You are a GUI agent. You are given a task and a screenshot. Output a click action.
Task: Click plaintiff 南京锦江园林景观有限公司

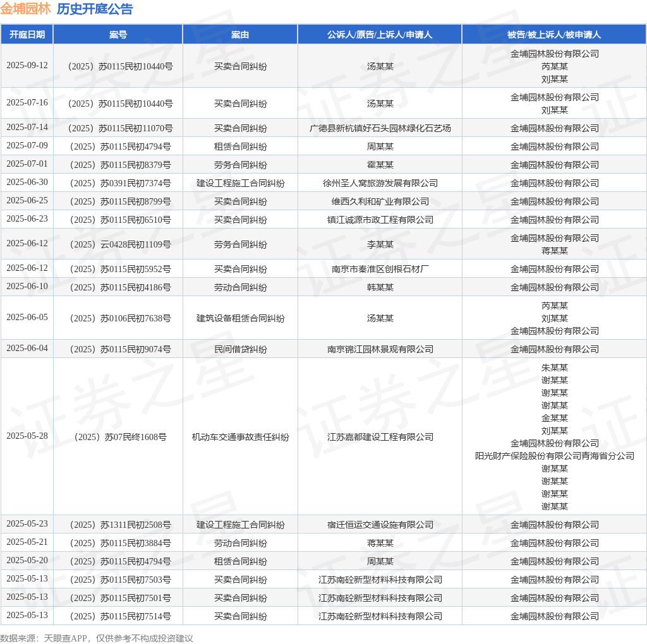380,349
